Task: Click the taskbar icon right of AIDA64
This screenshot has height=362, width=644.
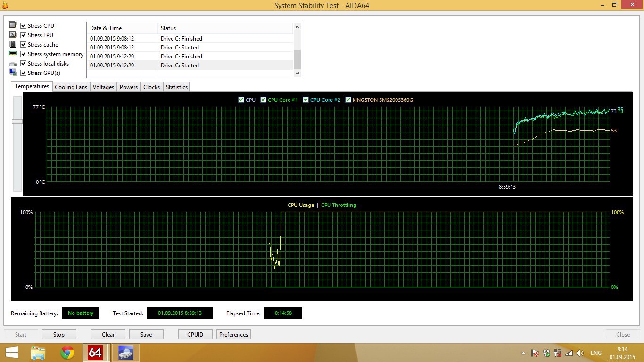Action: (125, 353)
